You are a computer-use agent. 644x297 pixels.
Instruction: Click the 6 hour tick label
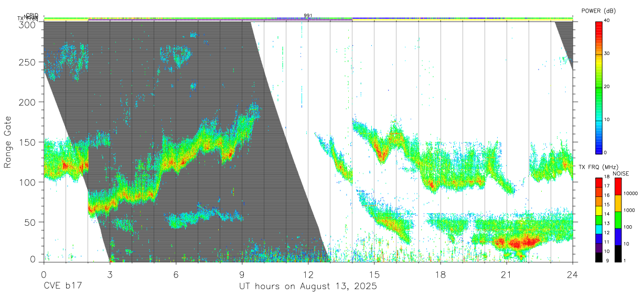(176, 274)
